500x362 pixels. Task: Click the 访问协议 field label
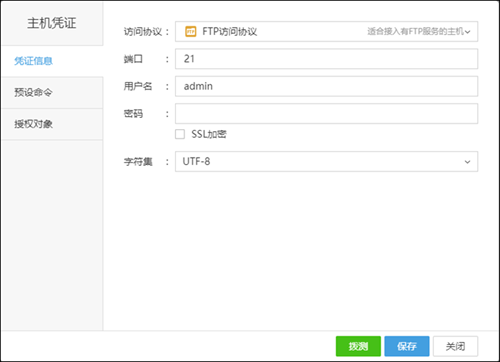[x=143, y=32]
